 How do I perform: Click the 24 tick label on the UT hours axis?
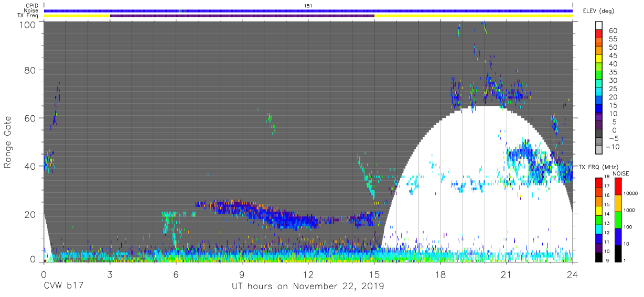pos(573,274)
